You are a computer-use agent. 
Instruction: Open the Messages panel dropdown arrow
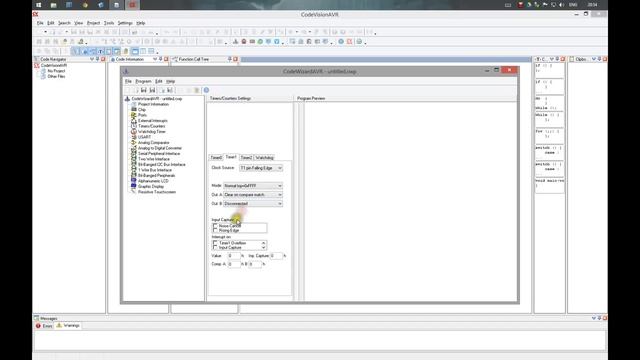pyautogui.click(x=594, y=318)
